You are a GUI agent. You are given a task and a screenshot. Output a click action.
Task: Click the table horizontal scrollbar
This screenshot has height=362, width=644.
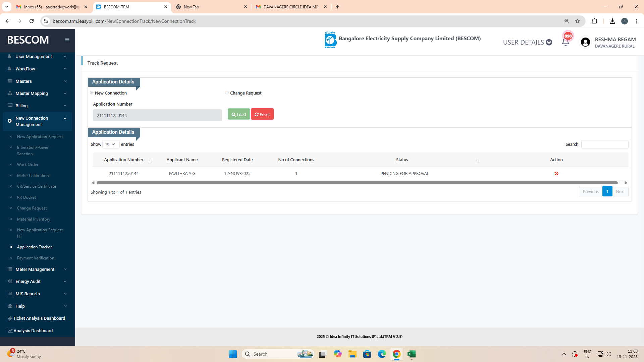357,183
